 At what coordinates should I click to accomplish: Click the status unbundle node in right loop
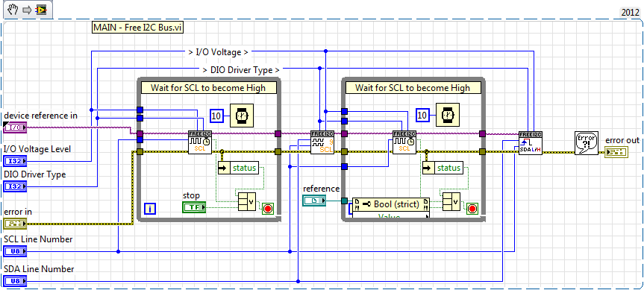click(x=443, y=168)
